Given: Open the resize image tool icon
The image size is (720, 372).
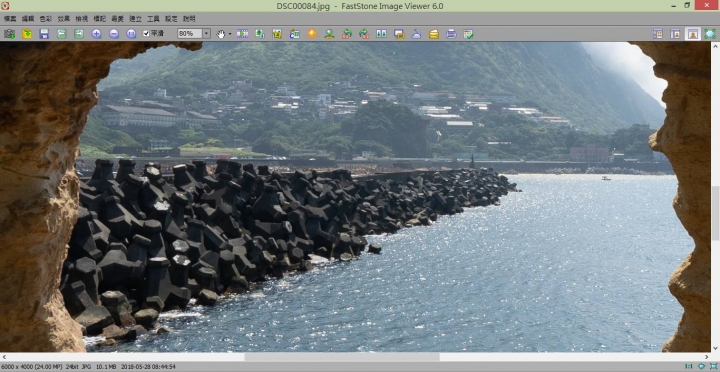Looking at the screenshot, I should point(260,34).
